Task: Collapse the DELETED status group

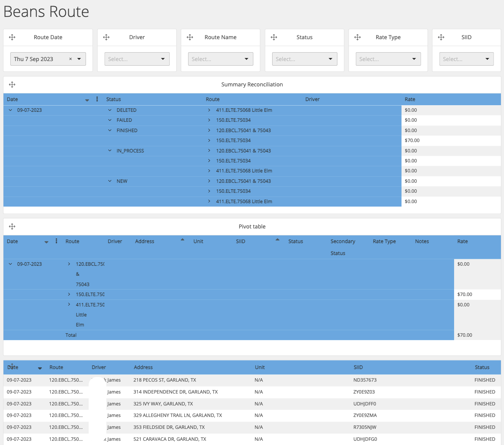Action: coord(110,110)
